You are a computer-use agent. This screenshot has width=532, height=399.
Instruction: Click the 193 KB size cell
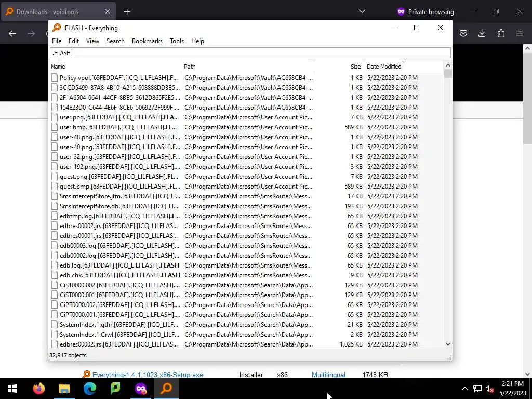353,206
